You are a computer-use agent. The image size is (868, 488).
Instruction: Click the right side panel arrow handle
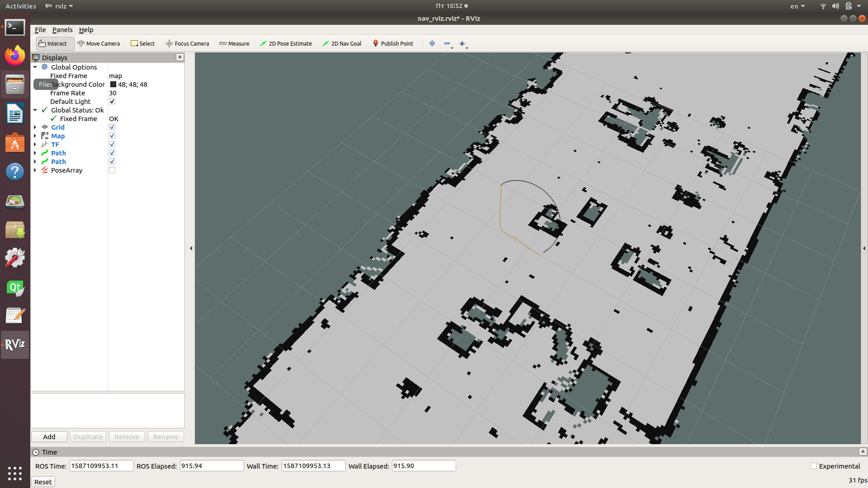[x=864, y=248]
